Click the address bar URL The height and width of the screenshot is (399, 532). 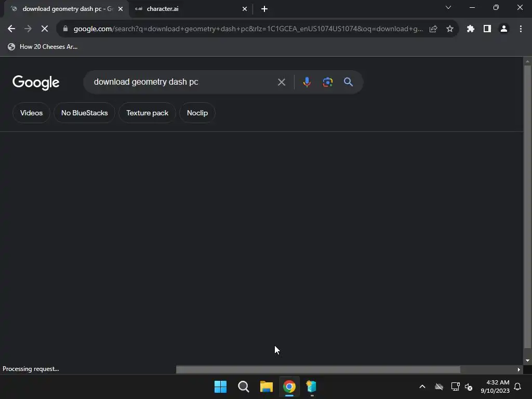[248, 29]
